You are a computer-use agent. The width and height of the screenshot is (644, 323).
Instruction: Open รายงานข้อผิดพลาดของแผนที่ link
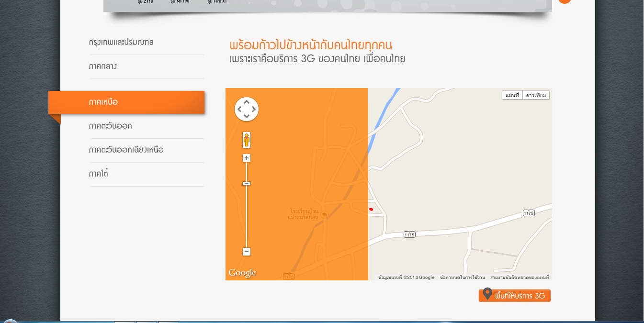pos(520,278)
